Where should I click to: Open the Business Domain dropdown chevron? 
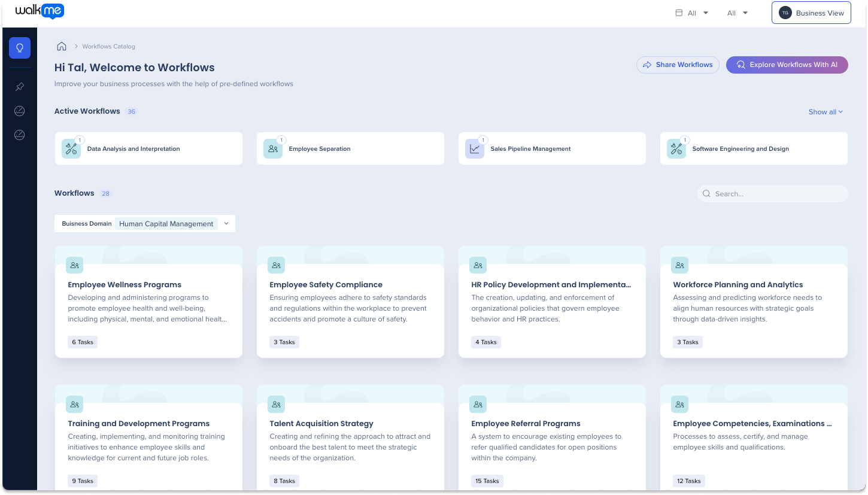[x=226, y=223]
